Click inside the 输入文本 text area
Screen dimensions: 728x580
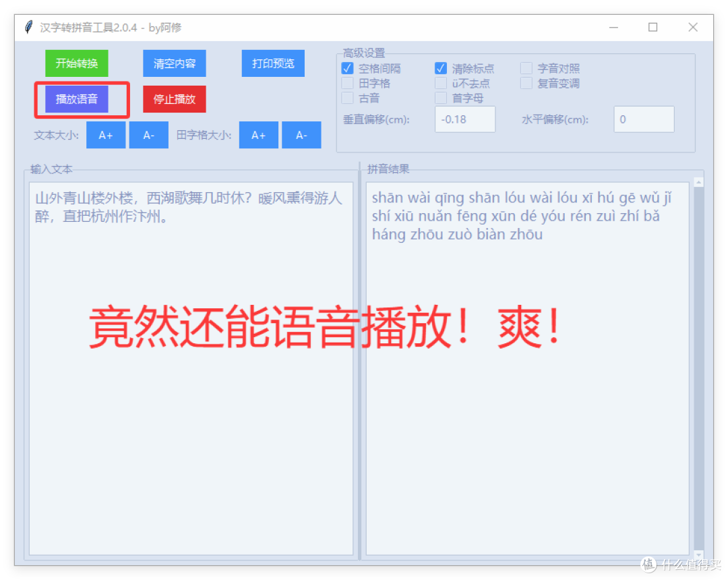point(191,368)
